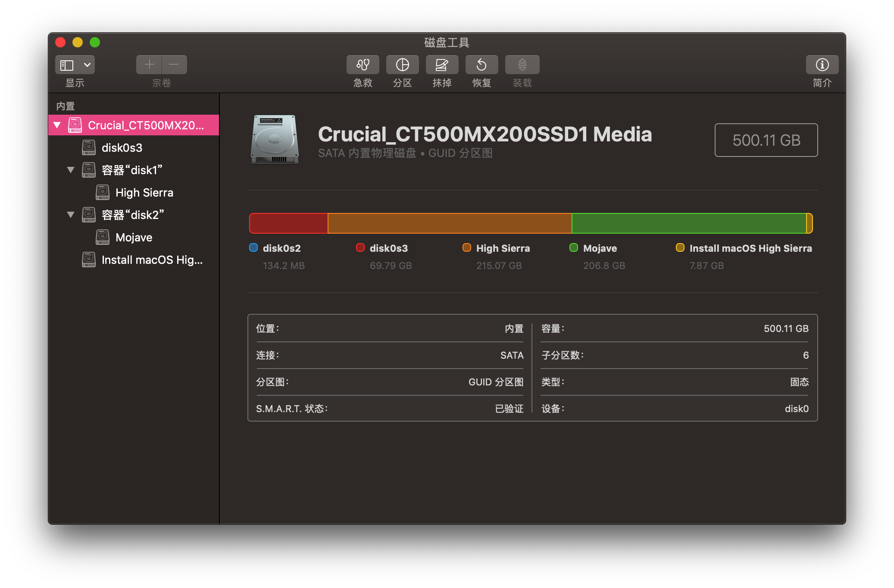894x588 pixels.
Task: Click the First Aid (急救) stethoscope icon
Action: coord(363,65)
